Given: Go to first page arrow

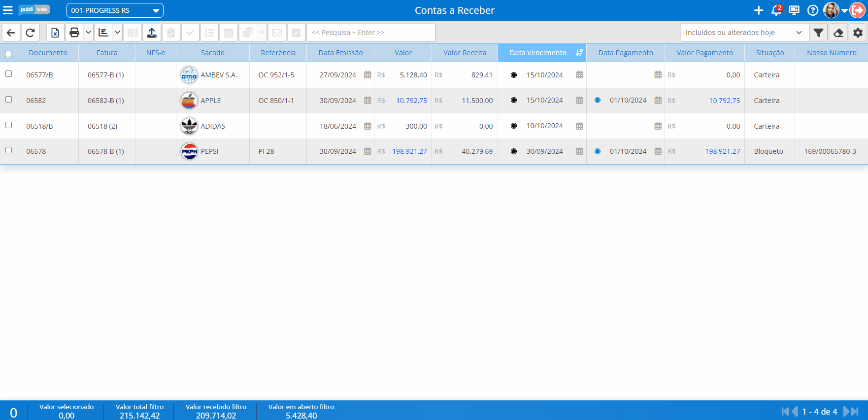Looking at the screenshot, I should (x=785, y=411).
